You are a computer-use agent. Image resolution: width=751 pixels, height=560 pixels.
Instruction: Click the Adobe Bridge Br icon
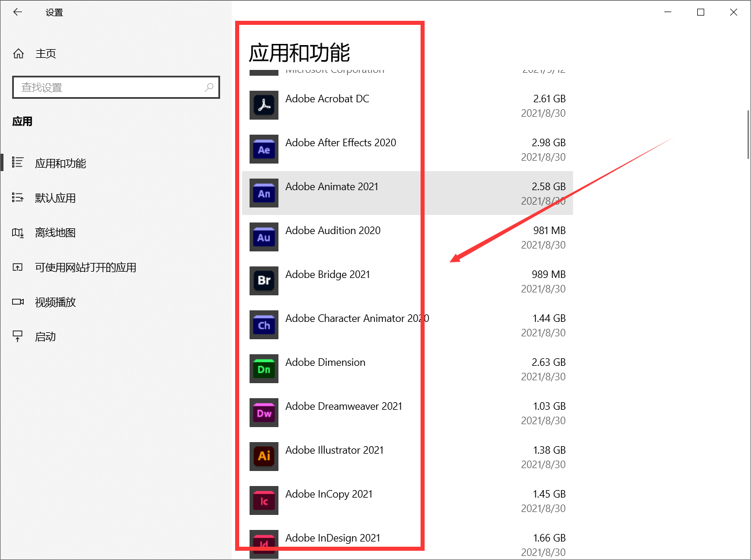coord(264,281)
